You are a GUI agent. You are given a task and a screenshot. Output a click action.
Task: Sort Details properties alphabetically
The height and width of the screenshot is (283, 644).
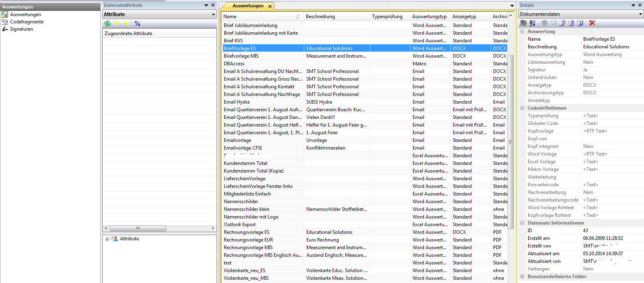(x=533, y=23)
